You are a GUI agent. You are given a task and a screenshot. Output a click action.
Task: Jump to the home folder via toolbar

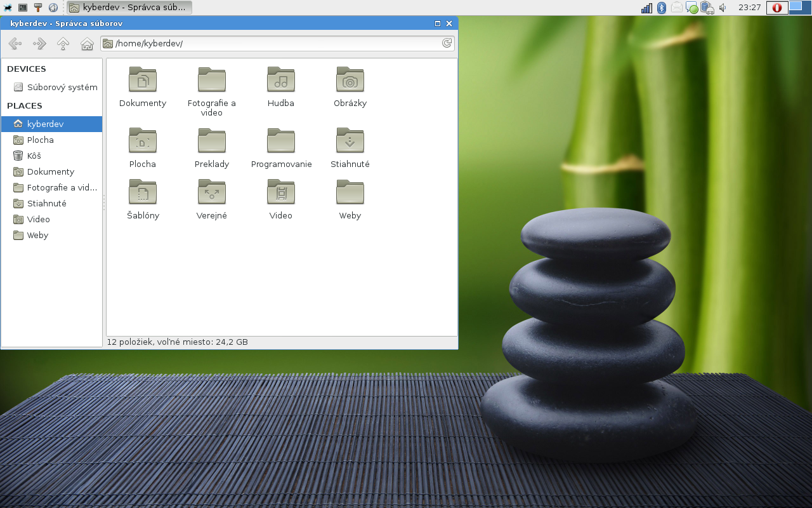pos(87,44)
